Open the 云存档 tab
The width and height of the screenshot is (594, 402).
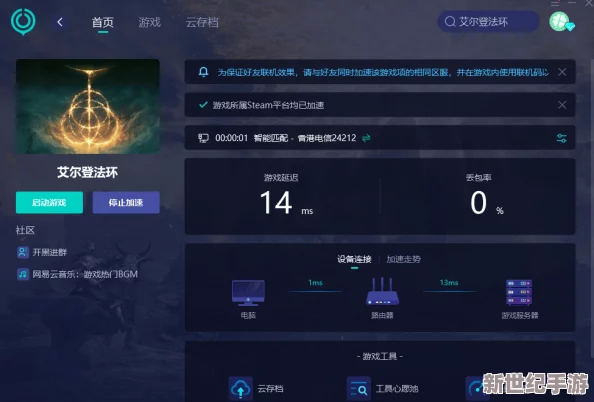point(202,22)
